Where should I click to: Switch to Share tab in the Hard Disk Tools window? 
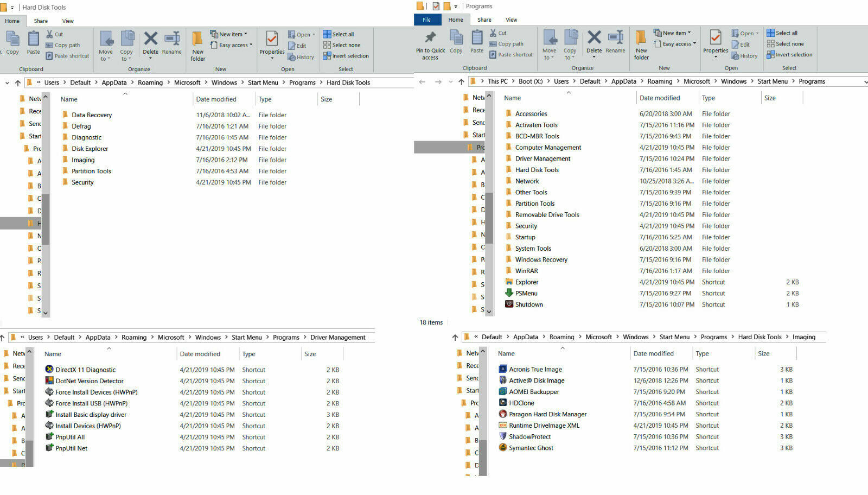(41, 21)
